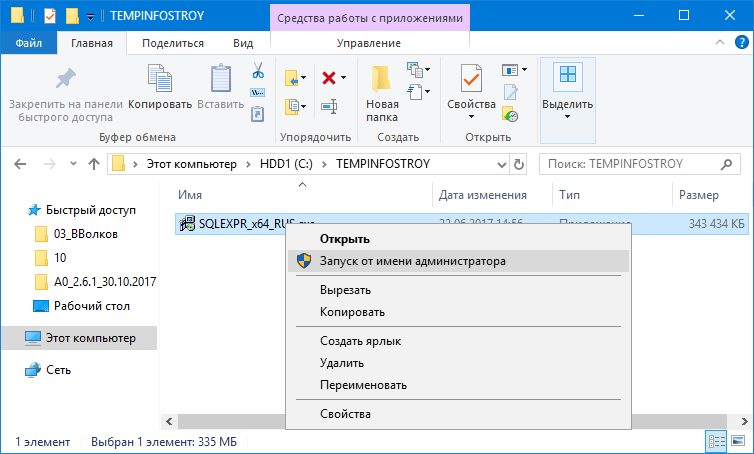Select Создать ярлык in context menu
Image resolution: width=754 pixels, height=454 pixels.
pos(360,341)
